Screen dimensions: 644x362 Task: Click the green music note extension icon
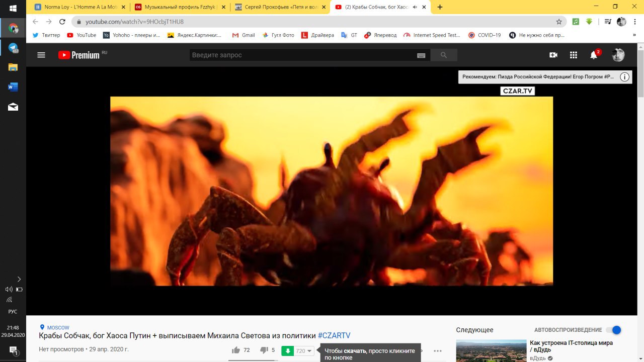[576, 22]
